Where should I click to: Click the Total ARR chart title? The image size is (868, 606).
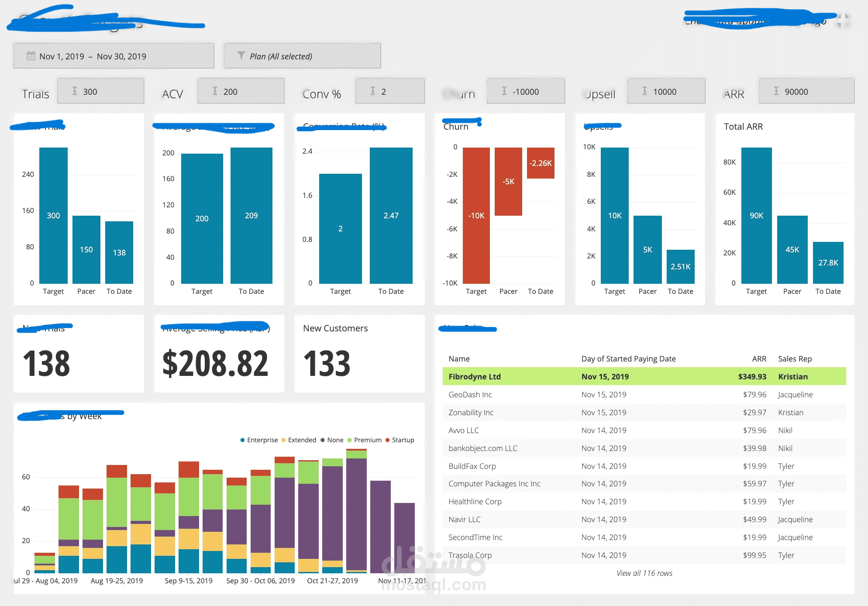pos(743,127)
